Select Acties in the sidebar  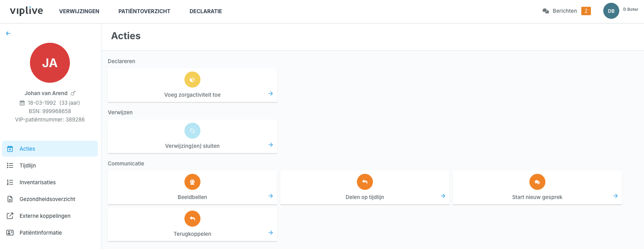point(50,149)
